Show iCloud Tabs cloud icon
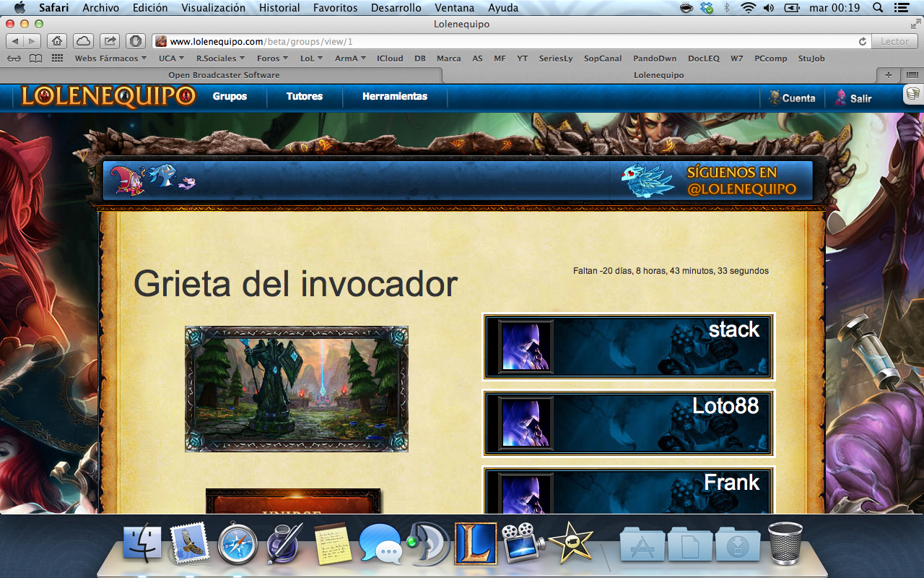Screen dimensions: 924x578 (x=84, y=41)
